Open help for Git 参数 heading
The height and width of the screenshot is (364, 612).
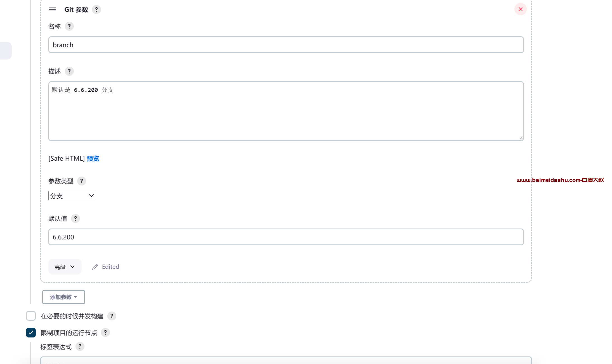pyautogui.click(x=96, y=9)
